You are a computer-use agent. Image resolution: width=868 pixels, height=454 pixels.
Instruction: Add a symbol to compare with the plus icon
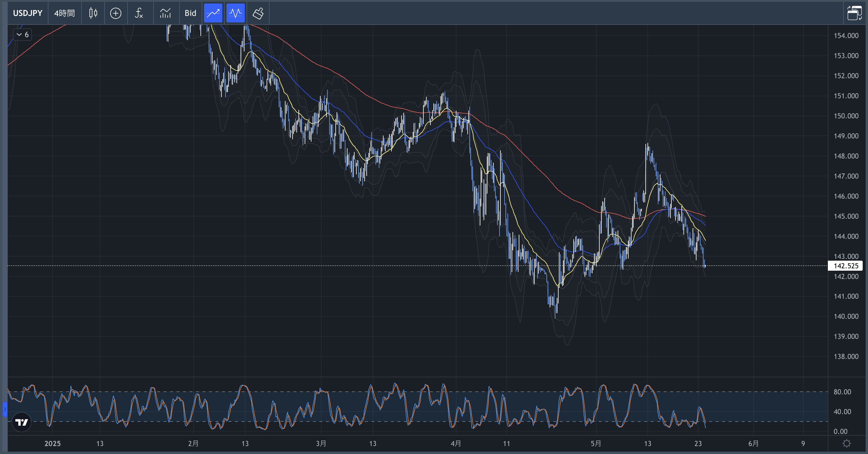tap(115, 13)
